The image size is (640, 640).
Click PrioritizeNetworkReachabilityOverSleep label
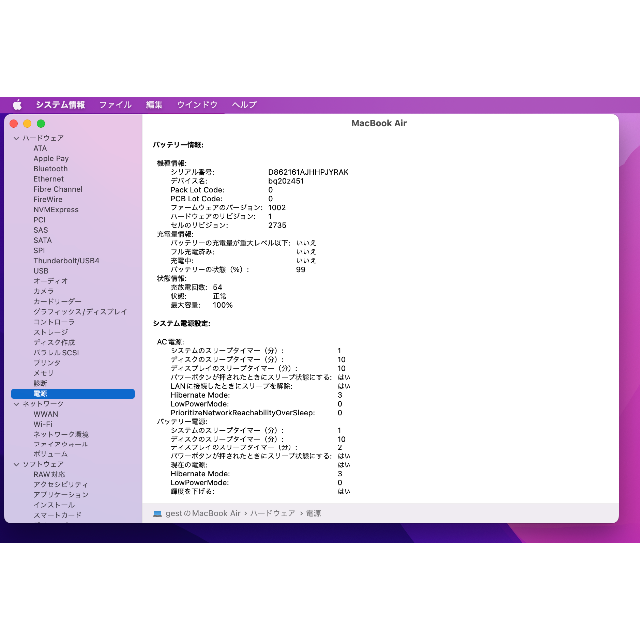pos(242,413)
